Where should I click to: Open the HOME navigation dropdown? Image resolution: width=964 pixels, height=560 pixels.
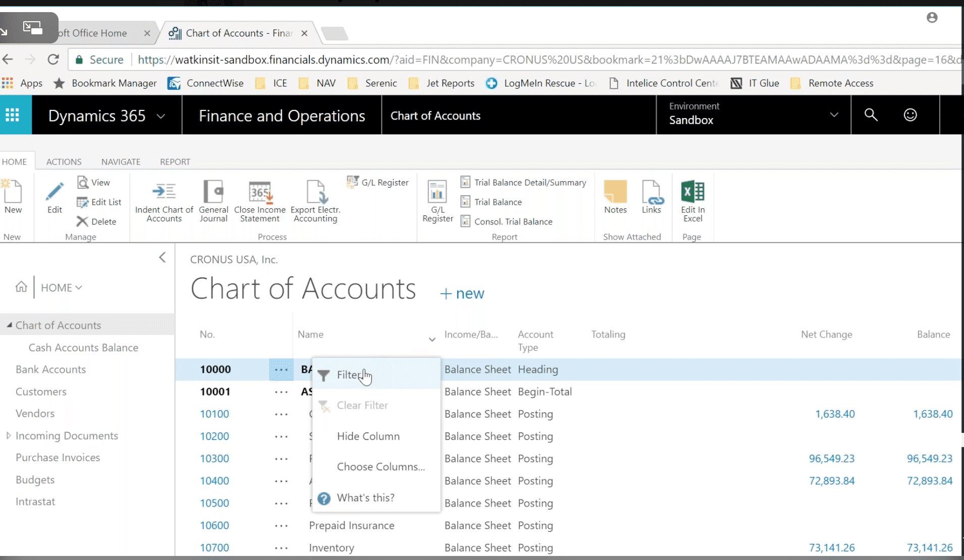(62, 288)
